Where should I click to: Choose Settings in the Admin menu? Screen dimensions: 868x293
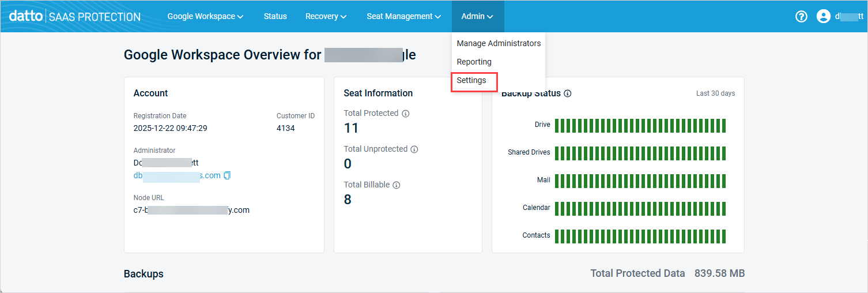click(471, 81)
